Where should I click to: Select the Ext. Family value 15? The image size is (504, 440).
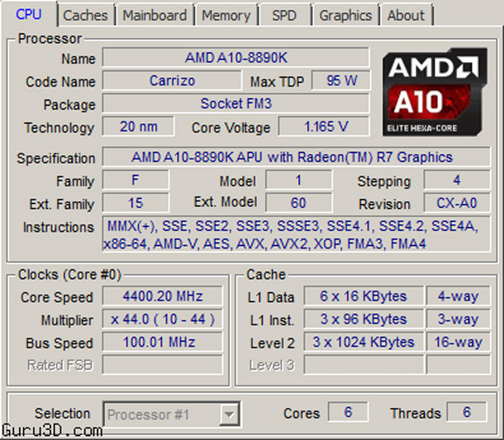(136, 203)
